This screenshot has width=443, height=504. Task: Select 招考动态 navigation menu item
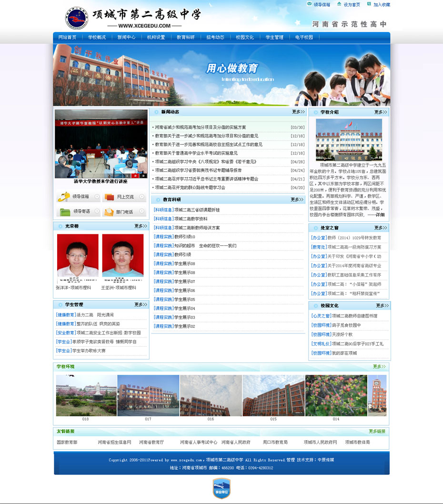point(215,37)
